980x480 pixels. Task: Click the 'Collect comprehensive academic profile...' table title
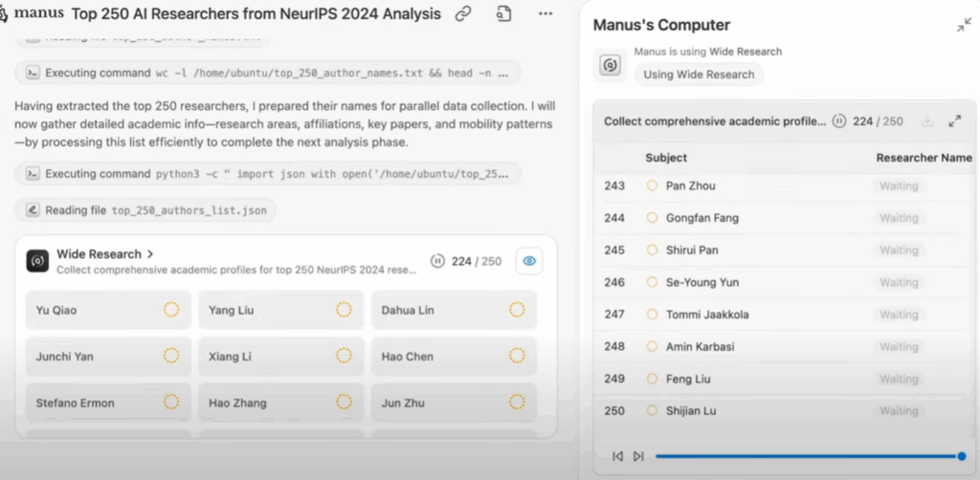coord(715,121)
